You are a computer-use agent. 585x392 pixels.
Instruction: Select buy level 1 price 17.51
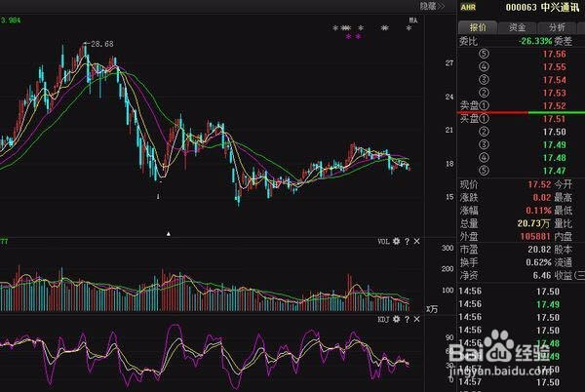point(554,119)
